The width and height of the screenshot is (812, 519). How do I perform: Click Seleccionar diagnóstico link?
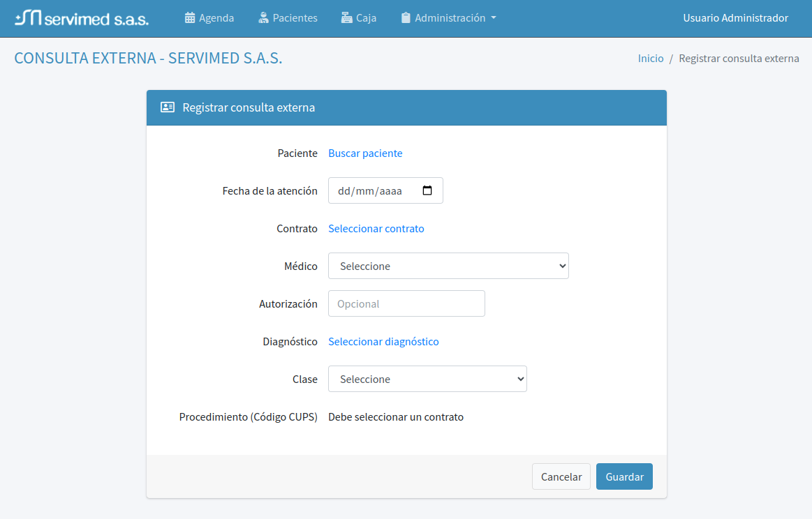point(383,342)
